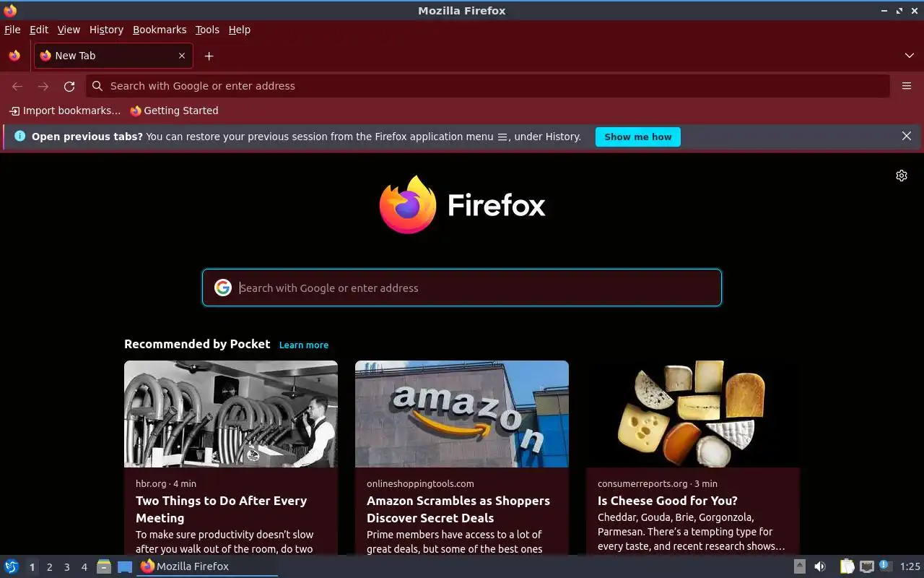Open Amazon Scrambles as Shoppers article title

point(458,509)
